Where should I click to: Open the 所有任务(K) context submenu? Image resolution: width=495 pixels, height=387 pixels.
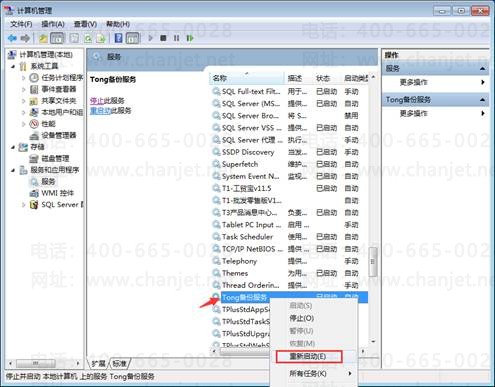click(313, 374)
